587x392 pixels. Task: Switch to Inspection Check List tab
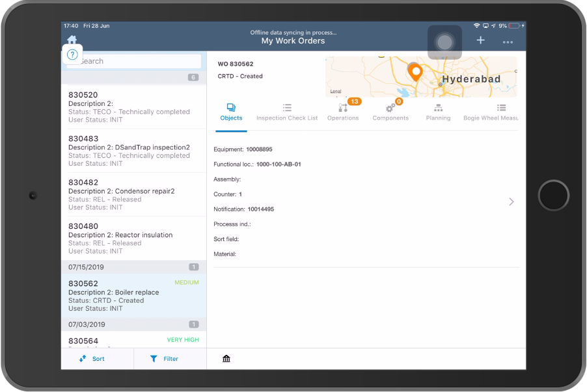coord(287,112)
